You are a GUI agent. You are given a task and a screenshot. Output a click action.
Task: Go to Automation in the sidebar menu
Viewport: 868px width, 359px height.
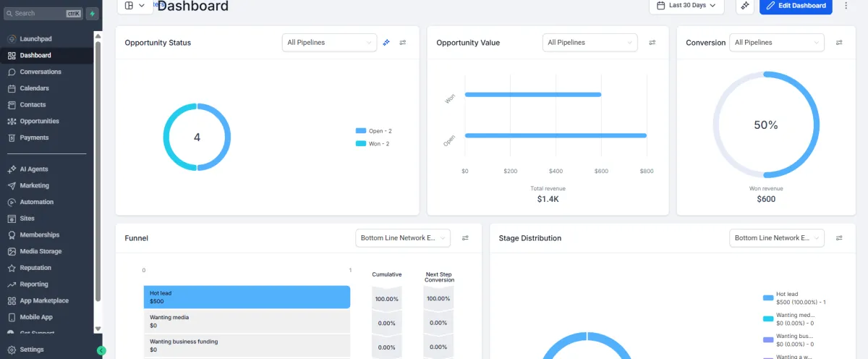[37, 202]
